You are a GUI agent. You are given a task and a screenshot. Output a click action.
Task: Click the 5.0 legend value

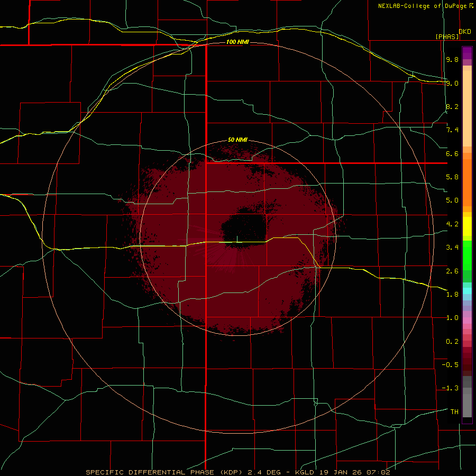pyautogui.click(x=452, y=200)
